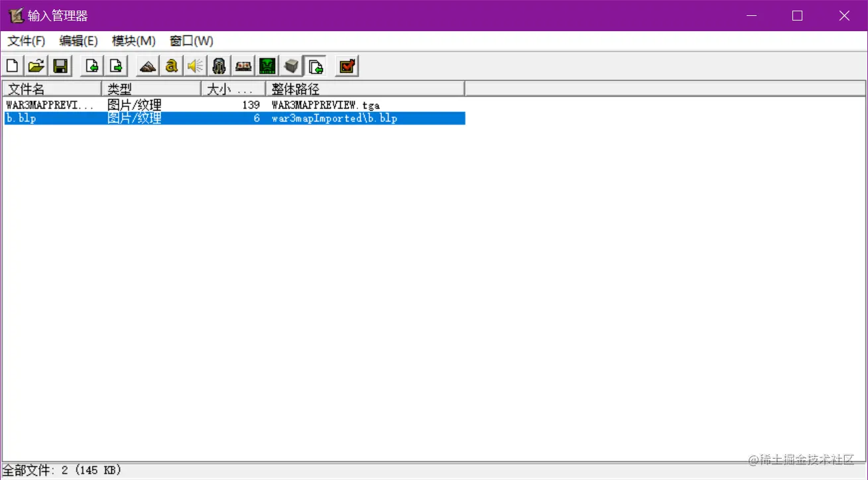Select the b.blp file name
Screen dimensions: 868x480
[21, 119]
